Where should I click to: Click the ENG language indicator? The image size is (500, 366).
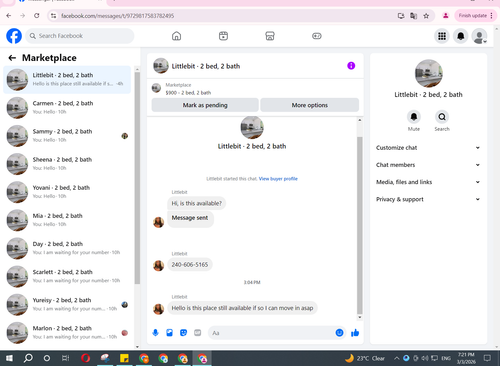[446, 358]
